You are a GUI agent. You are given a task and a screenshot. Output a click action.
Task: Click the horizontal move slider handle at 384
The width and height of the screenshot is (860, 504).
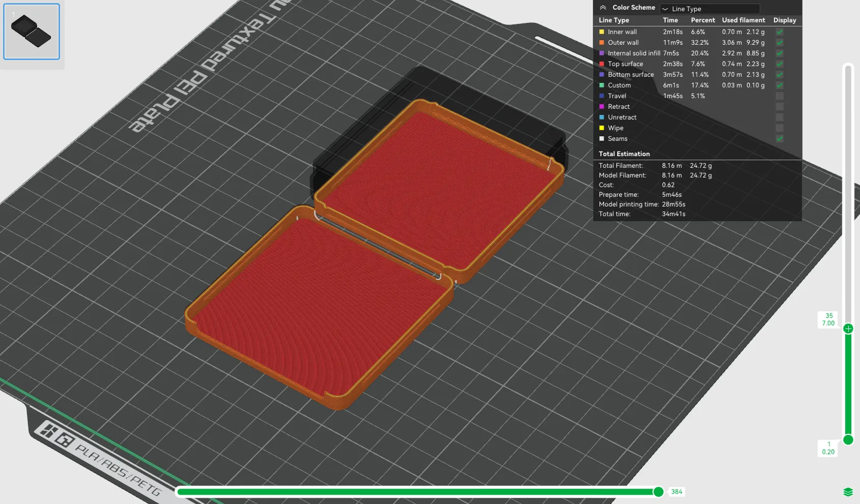[x=658, y=491]
